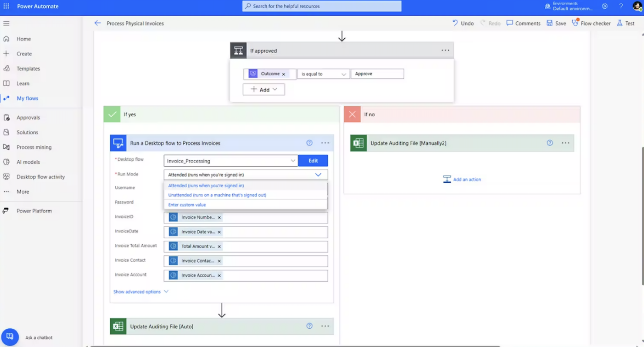This screenshot has height=347, width=644.
Task: Open Run a Desktop flow ellipsis menu
Action: point(325,143)
